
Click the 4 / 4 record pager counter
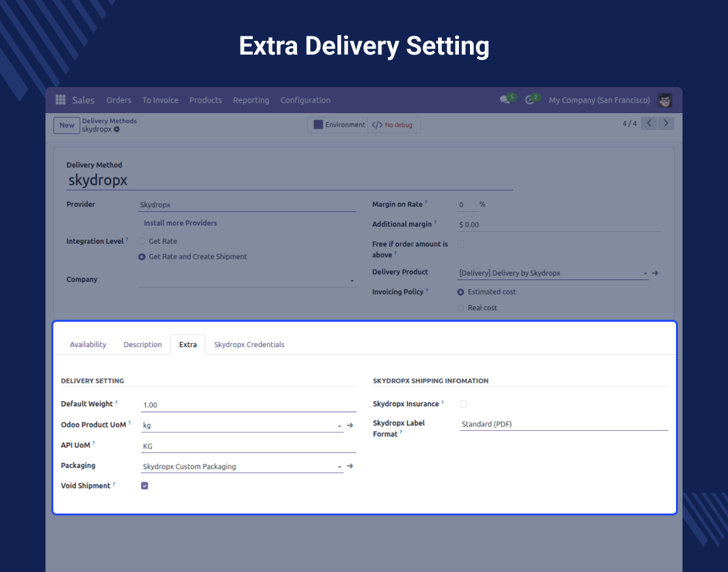click(x=630, y=123)
